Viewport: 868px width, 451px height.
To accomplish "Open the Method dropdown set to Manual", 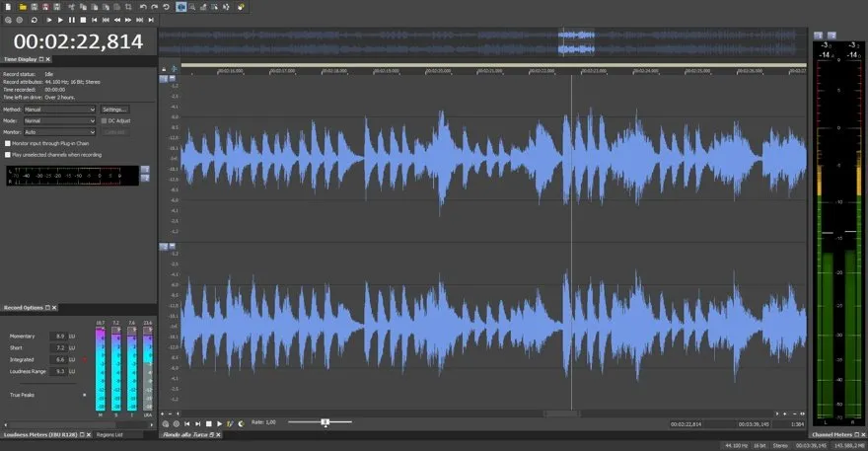I will 59,110.
